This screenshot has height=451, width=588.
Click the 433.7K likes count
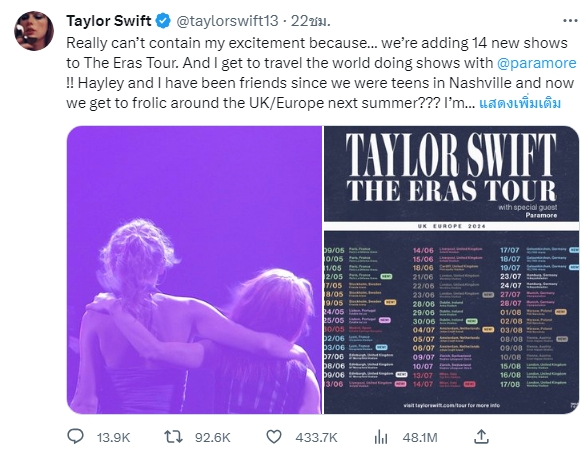click(316, 438)
